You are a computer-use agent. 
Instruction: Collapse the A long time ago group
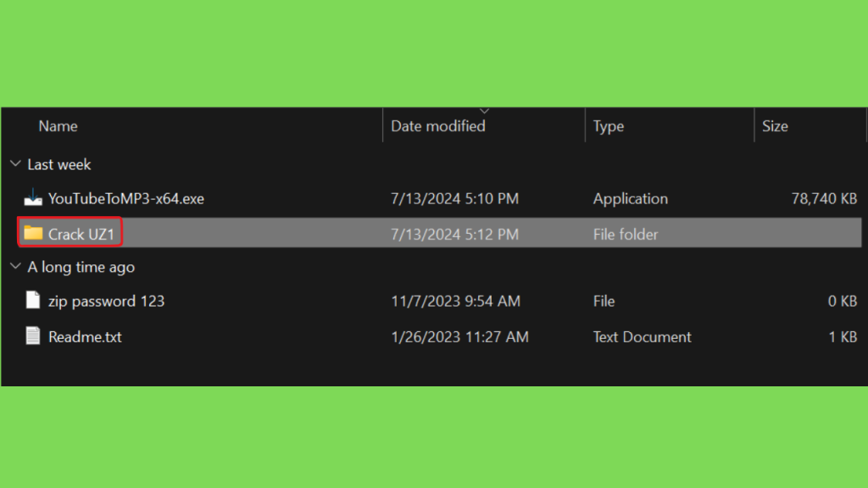tap(15, 267)
